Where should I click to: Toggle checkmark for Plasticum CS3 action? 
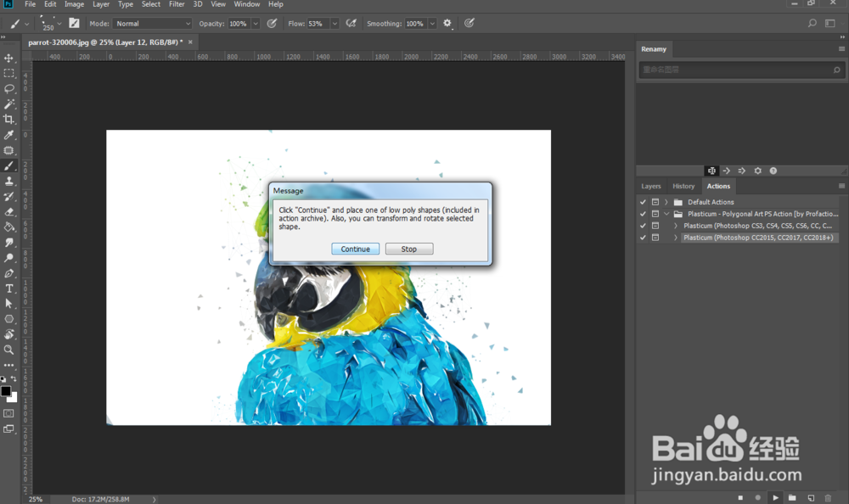pyautogui.click(x=643, y=226)
